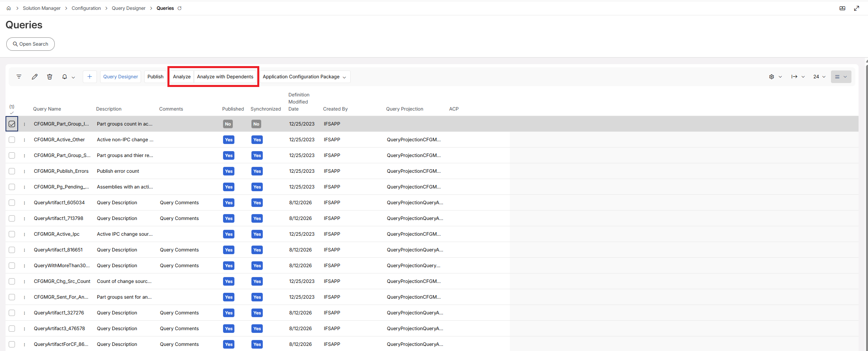Open row menu for QueryArtifact1_816651

pos(24,250)
